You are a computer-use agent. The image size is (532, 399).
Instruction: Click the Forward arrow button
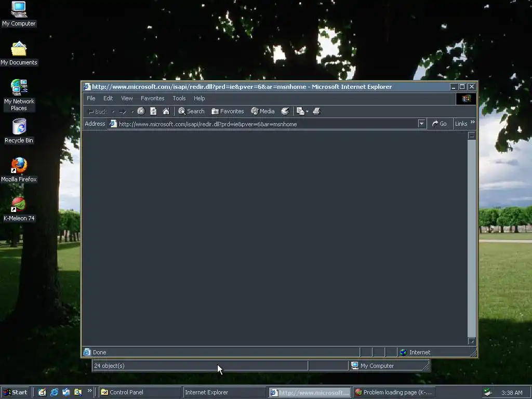[123, 112]
